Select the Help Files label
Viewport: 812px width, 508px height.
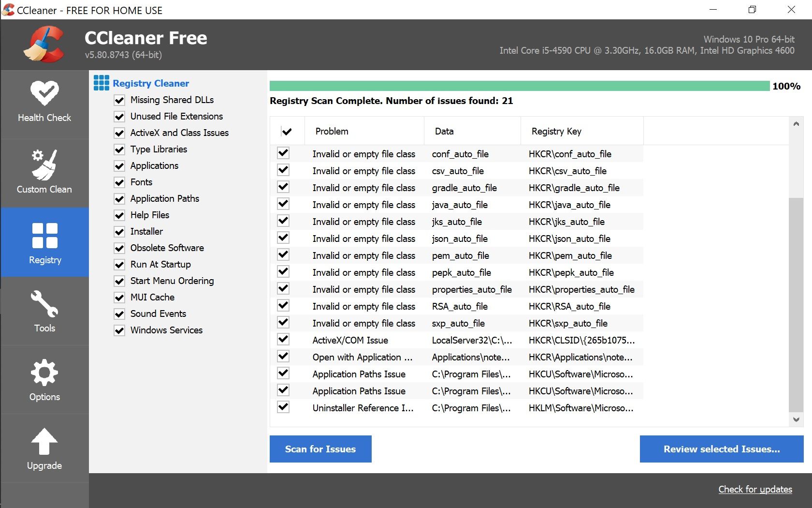point(150,215)
